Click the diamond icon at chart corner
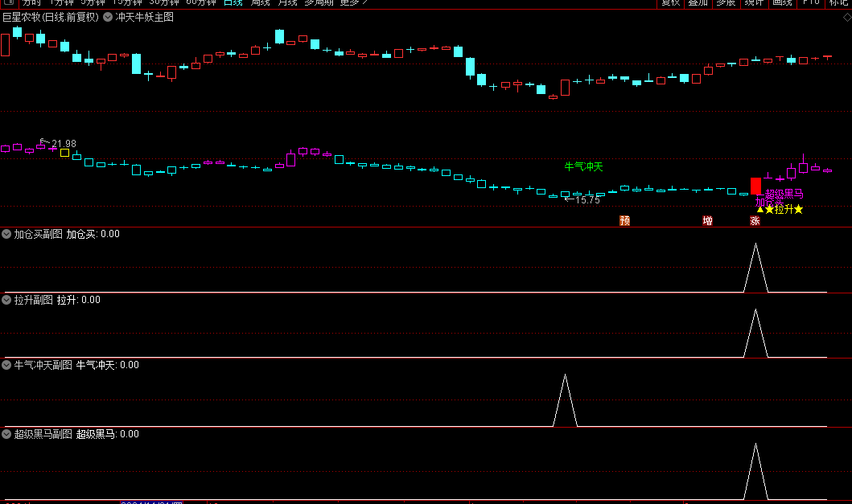 pos(847,18)
